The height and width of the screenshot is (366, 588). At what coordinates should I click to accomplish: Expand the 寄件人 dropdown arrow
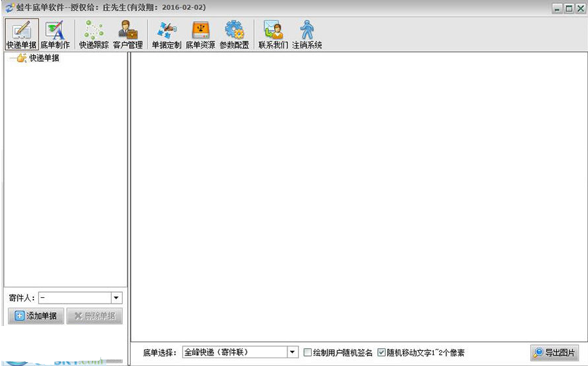[116, 298]
